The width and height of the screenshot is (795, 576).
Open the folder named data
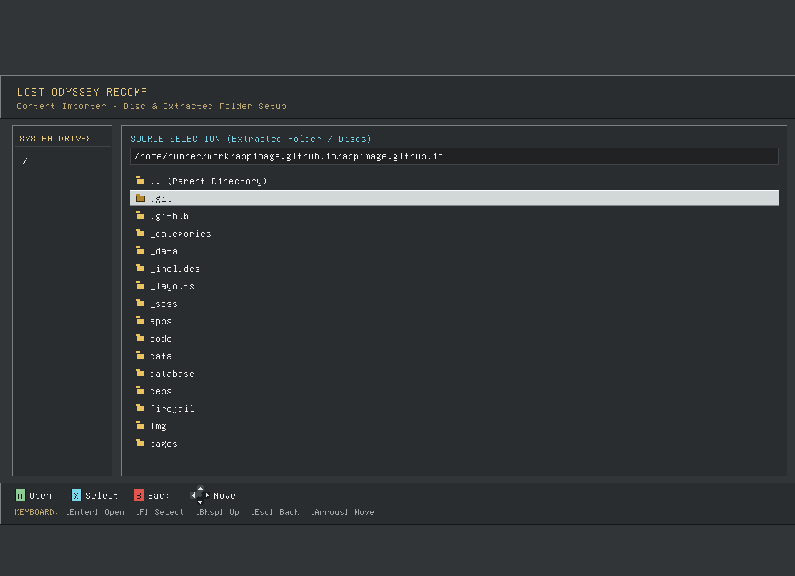click(454, 356)
